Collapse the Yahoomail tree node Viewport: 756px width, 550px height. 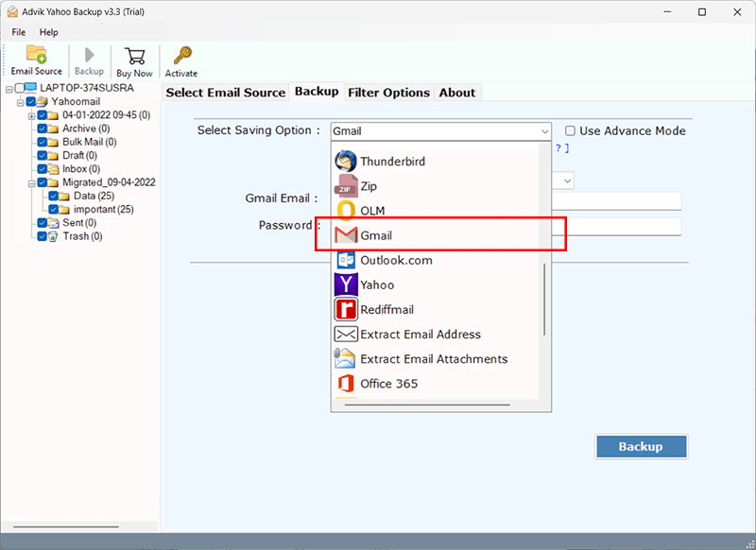tap(20, 103)
